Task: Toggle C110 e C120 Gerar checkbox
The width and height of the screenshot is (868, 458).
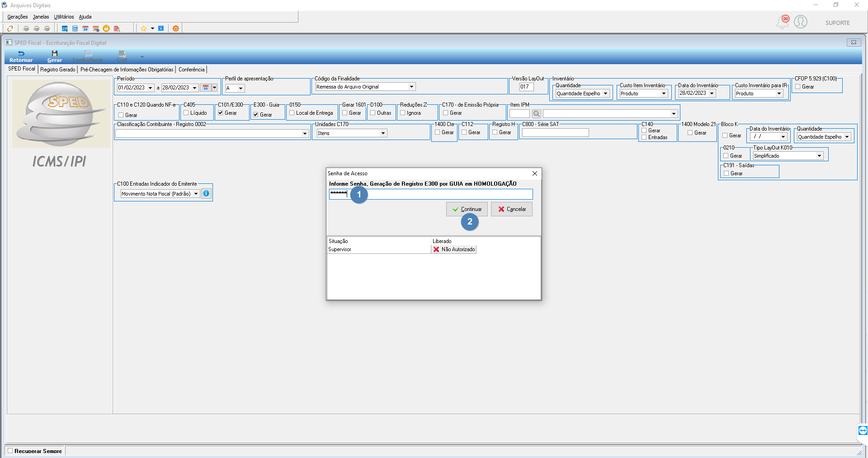Action: coord(121,115)
